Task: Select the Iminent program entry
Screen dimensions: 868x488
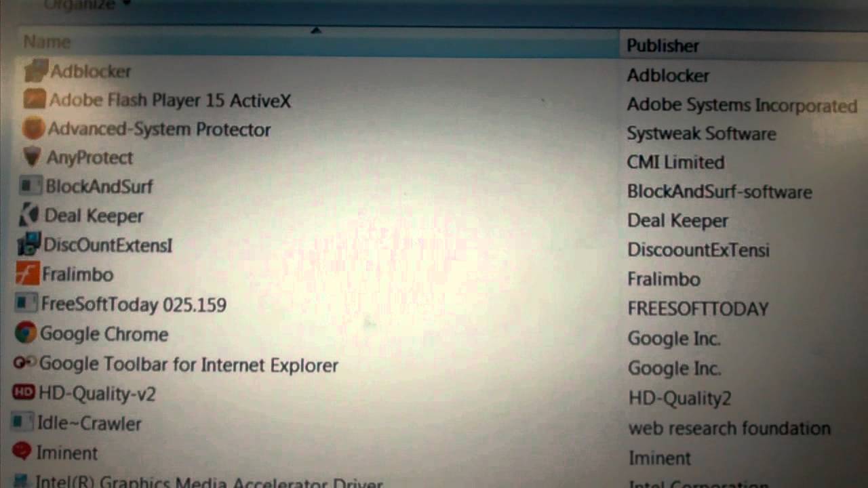Action: 66,453
